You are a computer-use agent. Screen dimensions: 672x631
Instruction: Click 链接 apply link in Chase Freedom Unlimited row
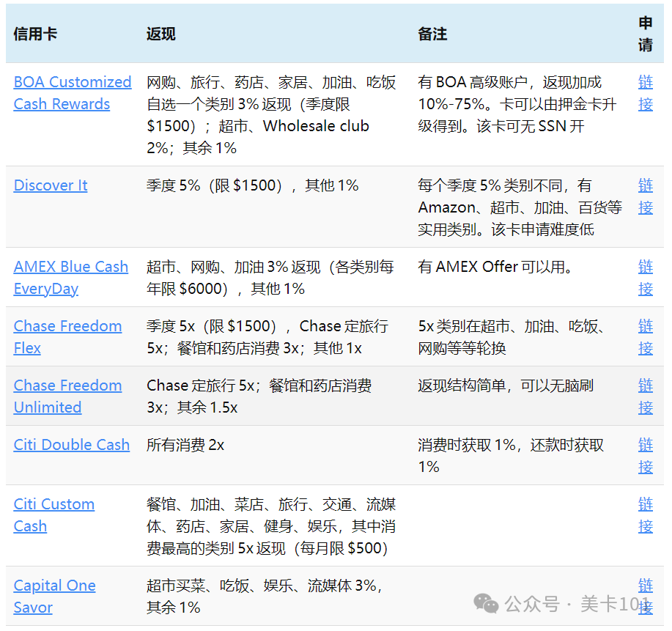646,396
